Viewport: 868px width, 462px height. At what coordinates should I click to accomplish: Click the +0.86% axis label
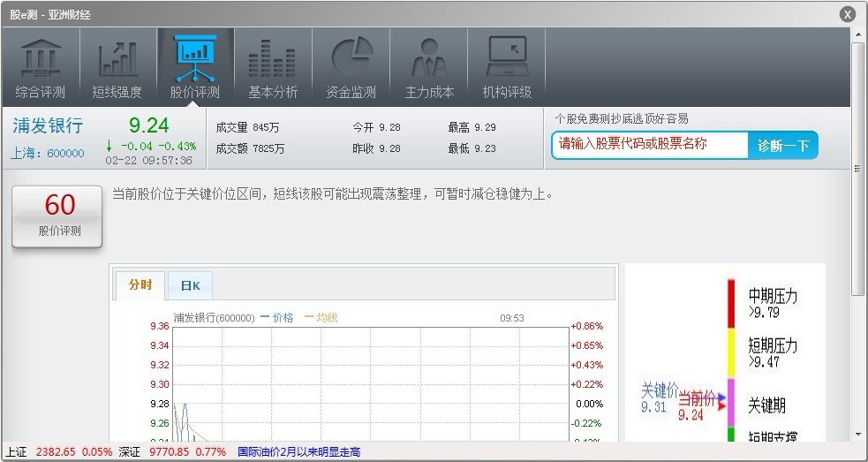point(587,326)
